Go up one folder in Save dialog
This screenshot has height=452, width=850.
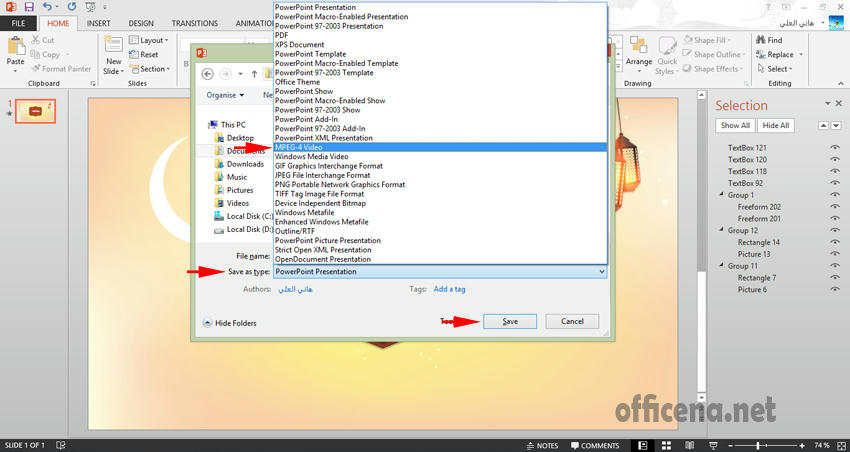point(254,74)
